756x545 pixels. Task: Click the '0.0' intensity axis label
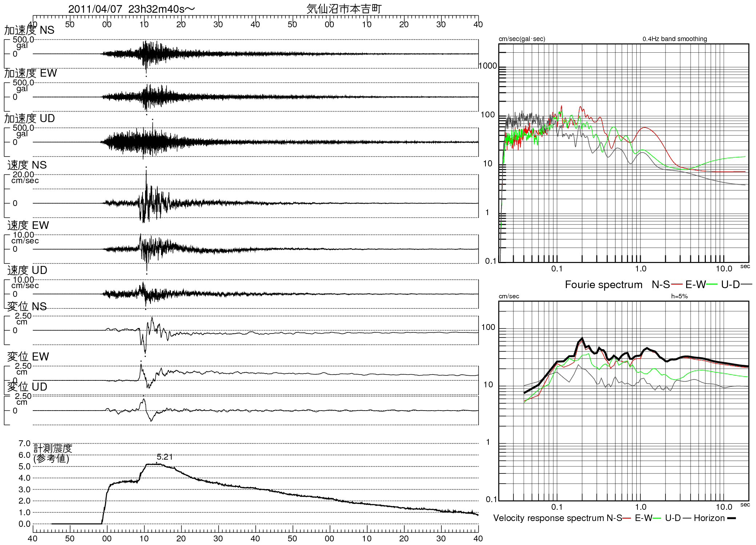click(24, 524)
